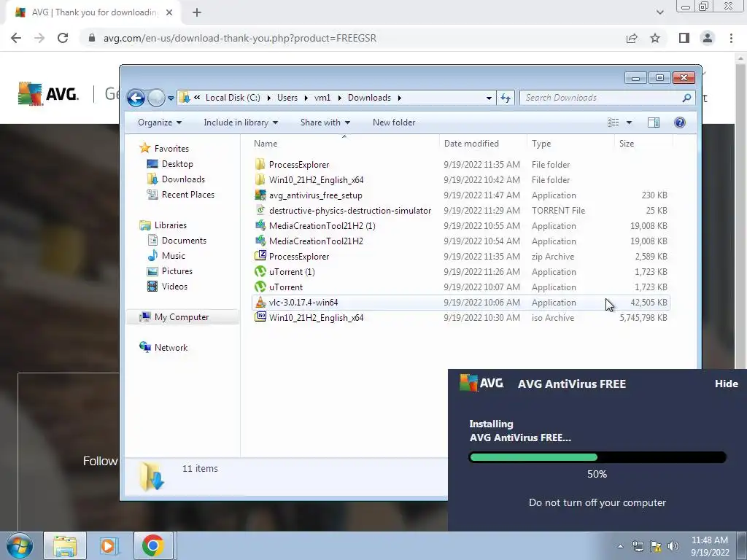Toggle Chrome side panel icon

pos(684,38)
